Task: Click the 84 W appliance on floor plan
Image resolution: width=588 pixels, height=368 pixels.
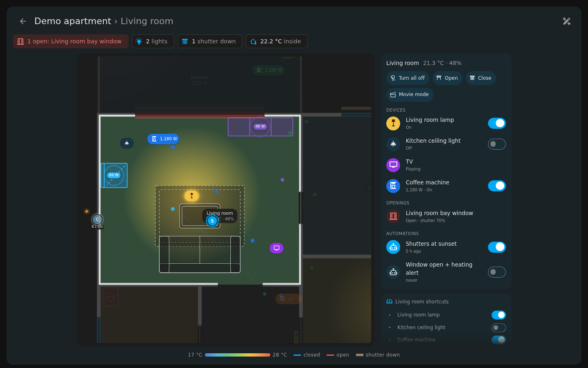Action: tap(114, 175)
